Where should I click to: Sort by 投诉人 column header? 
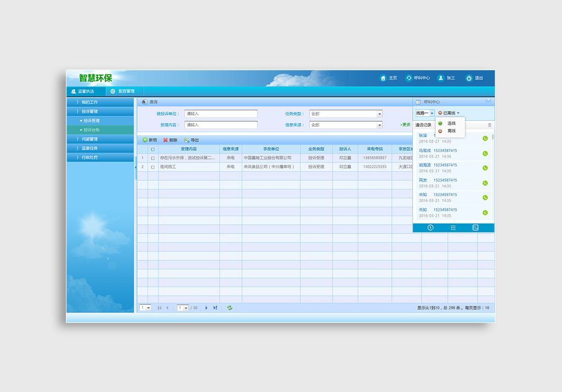(x=345, y=149)
